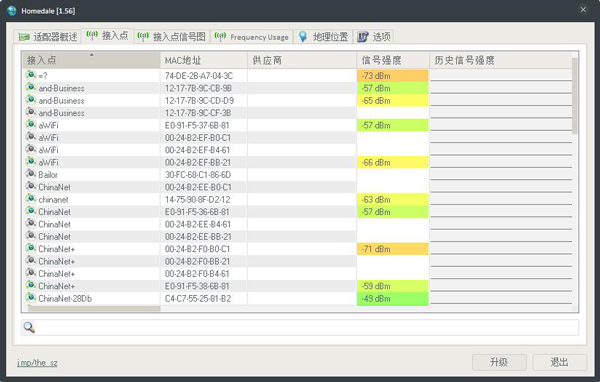Click the 供应商 column header
The height and width of the screenshot is (382, 600).
click(x=302, y=60)
